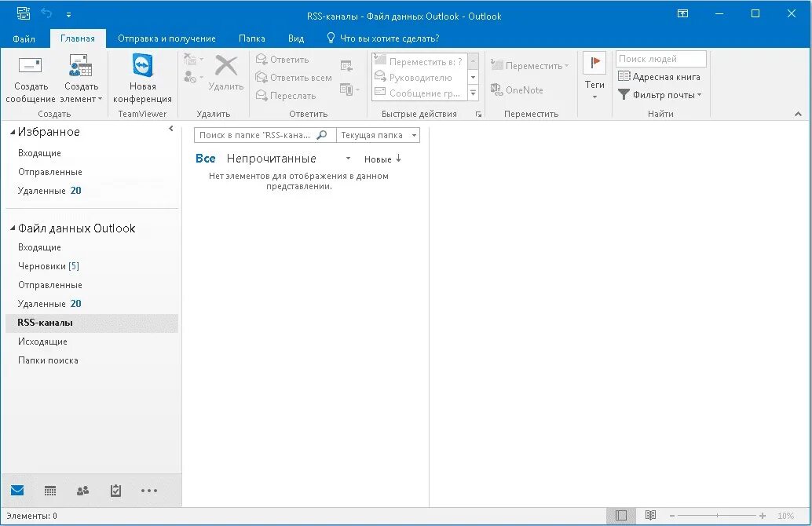The image size is (812, 526).
Task: Open the Файл tab
Action: tap(24, 38)
